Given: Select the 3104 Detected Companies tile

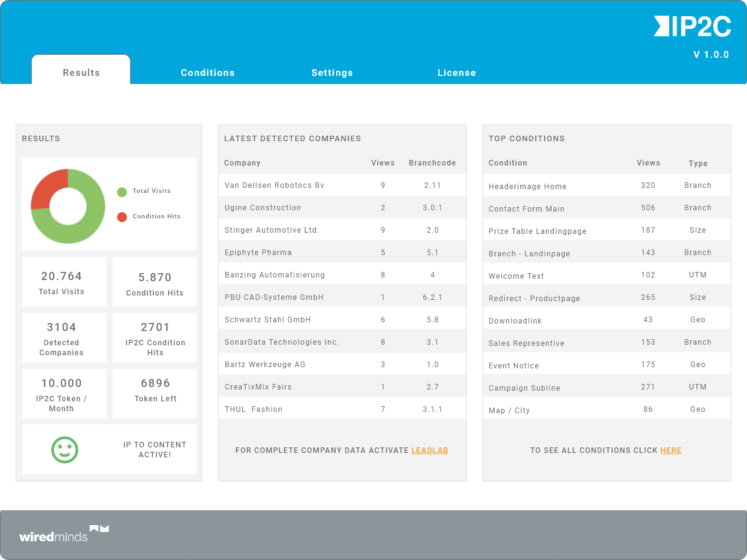Looking at the screenshot, I should (65, 338).
